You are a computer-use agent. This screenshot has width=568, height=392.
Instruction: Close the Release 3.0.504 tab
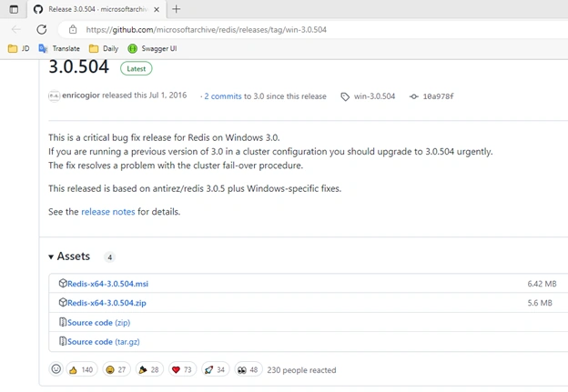157,9
